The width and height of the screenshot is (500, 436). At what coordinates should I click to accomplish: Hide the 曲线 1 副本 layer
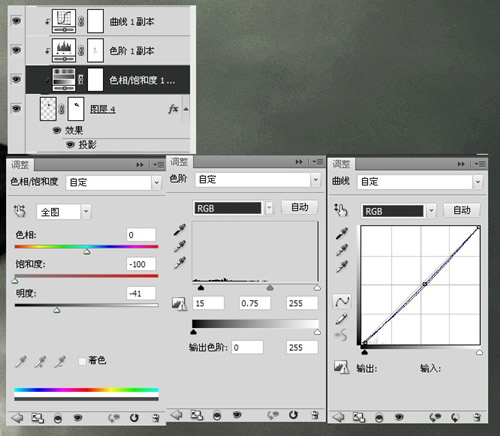coord(16,21)
